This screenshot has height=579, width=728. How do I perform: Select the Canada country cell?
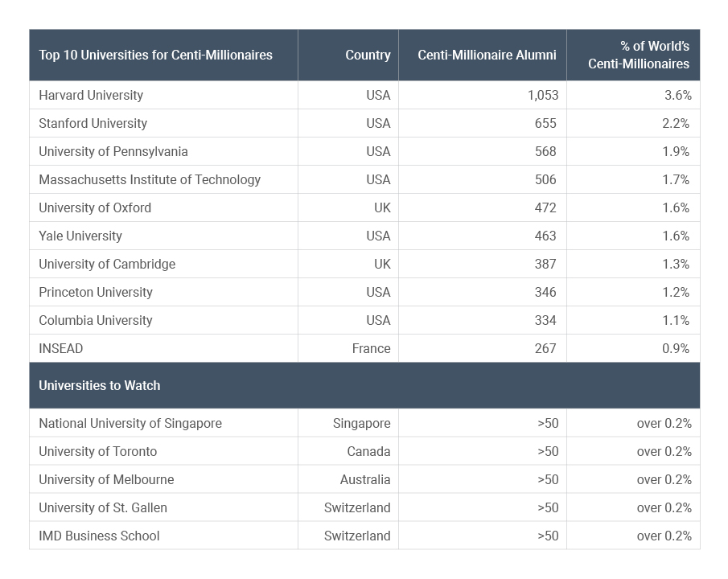368,451
